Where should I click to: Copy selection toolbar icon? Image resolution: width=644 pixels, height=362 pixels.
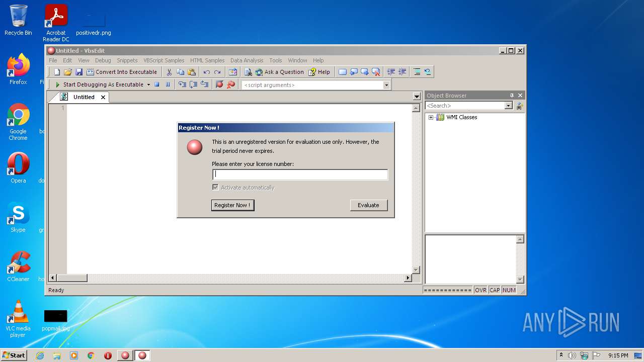[x=180, y=72]
